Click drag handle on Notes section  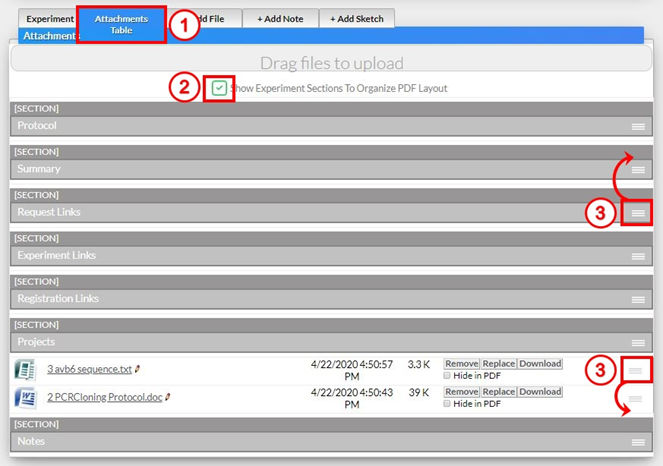637,442
